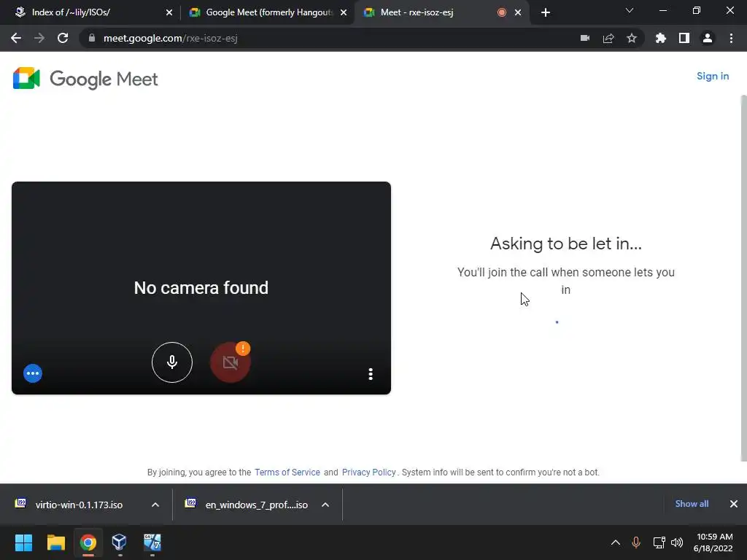The image size is (747, 560).
Task: Switch to Index of /~lily/ISOs/ tab
Action: [92, 12]
